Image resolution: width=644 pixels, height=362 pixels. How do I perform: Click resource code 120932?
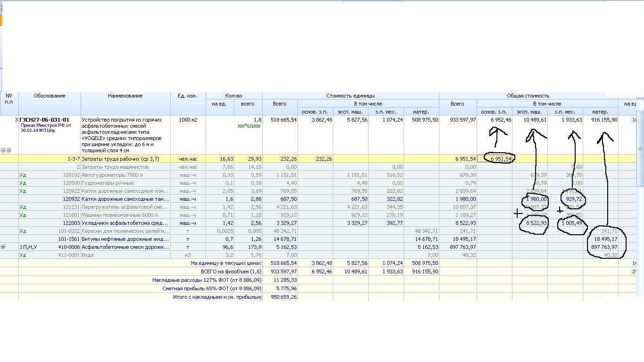point(72,199)
